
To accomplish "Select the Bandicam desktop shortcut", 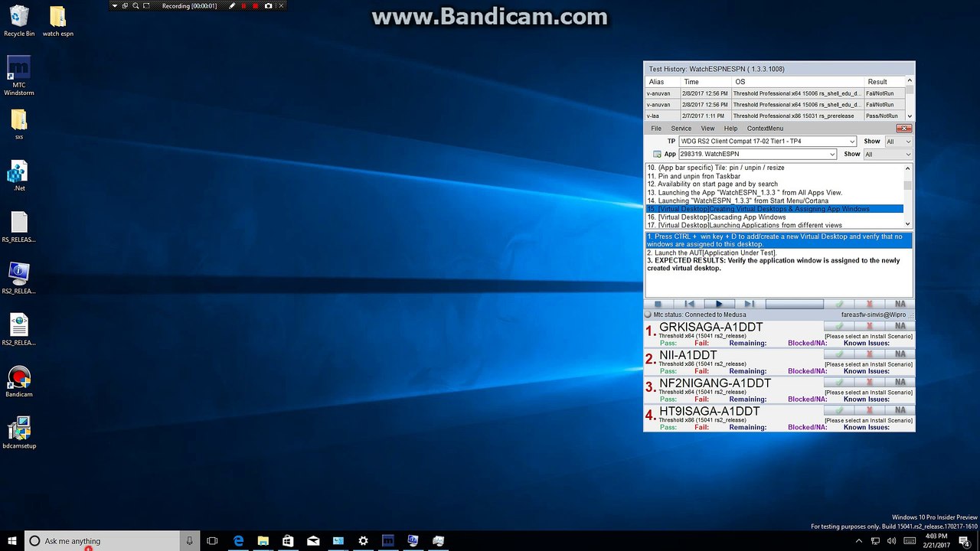I will pyautogui.click(x=19, y=382).
